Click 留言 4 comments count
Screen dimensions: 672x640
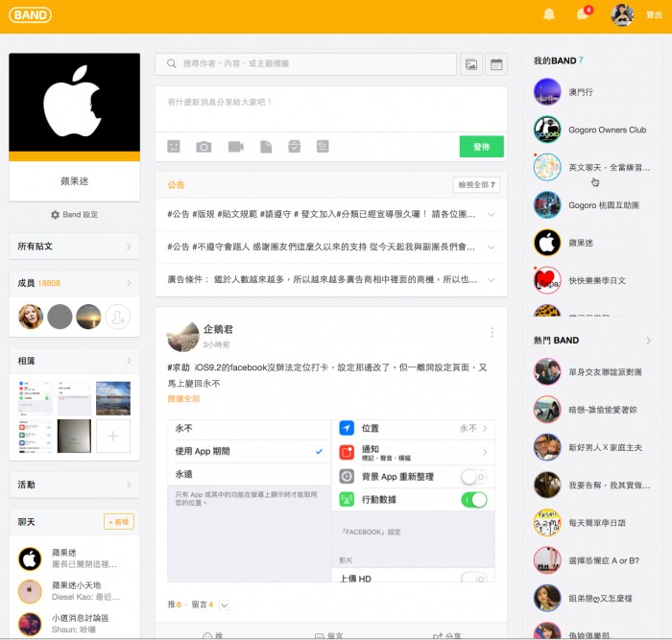click(202, 604)
